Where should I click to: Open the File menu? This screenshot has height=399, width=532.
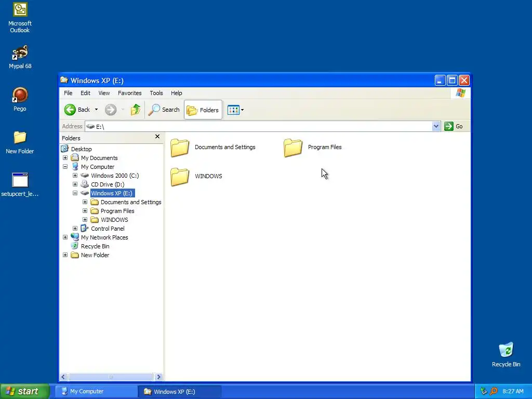[68, 93]
